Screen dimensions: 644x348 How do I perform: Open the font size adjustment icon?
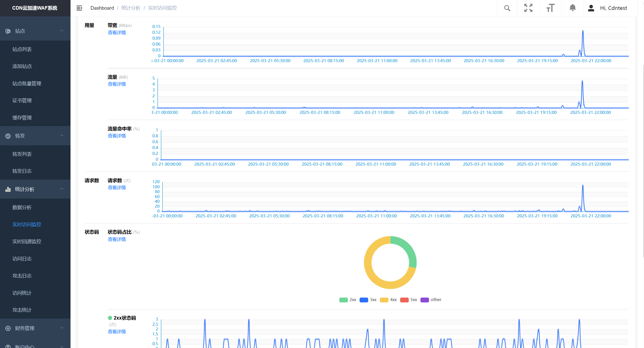[x=550, y=8]
